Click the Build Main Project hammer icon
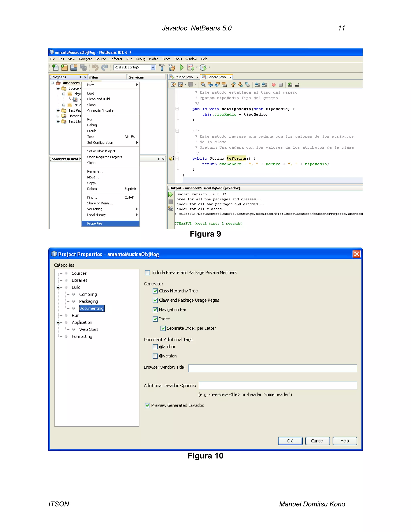The height and width of the screenshot is (532, 411). (x=162, y=67)
